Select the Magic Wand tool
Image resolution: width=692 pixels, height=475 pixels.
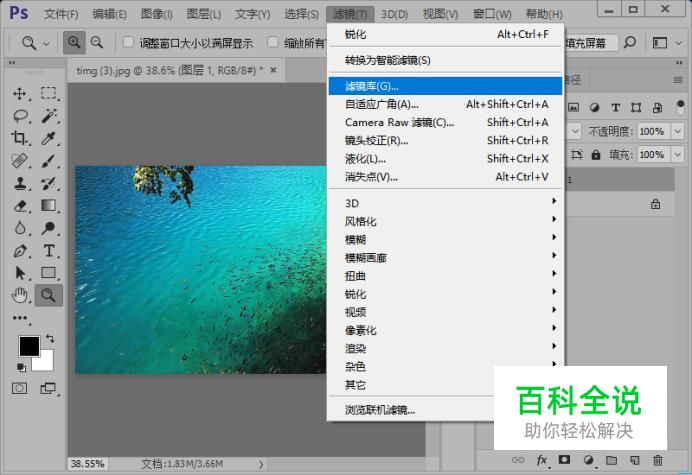point(49,116)
